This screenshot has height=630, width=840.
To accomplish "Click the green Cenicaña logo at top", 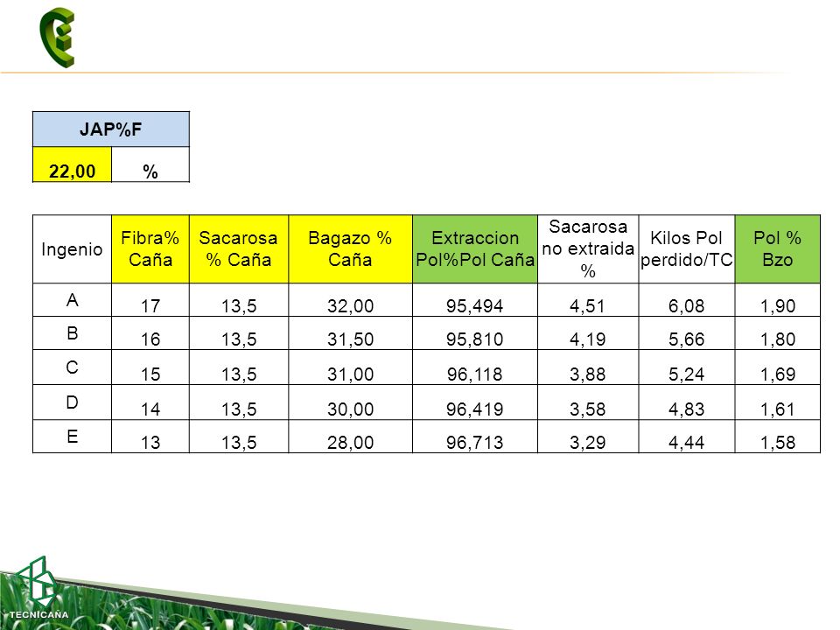I will click(x=58, y=38).
